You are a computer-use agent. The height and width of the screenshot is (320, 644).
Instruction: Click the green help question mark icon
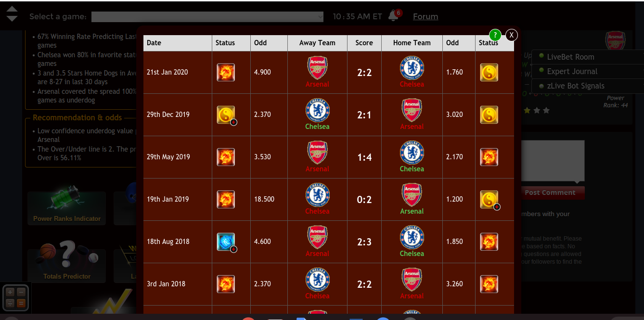tap(495, 35)
